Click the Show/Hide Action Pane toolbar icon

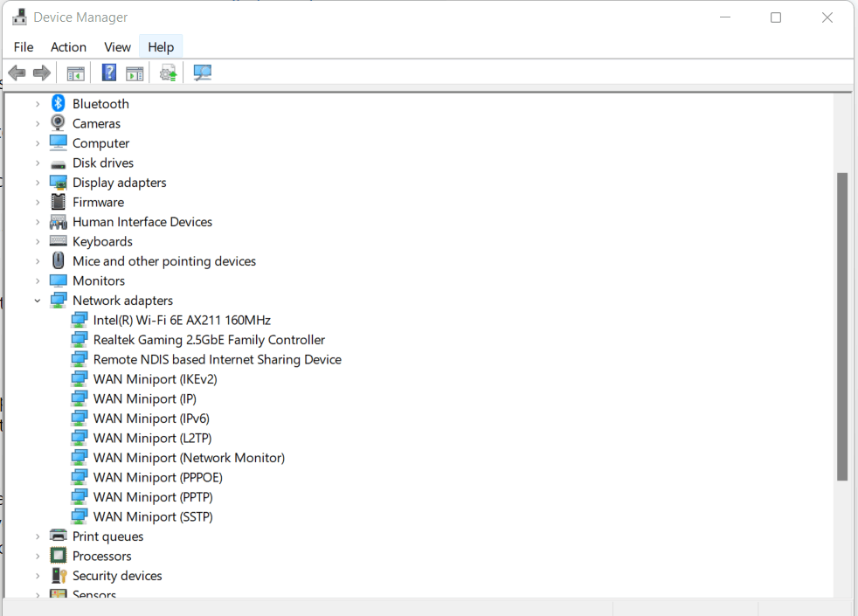point(135,73)
